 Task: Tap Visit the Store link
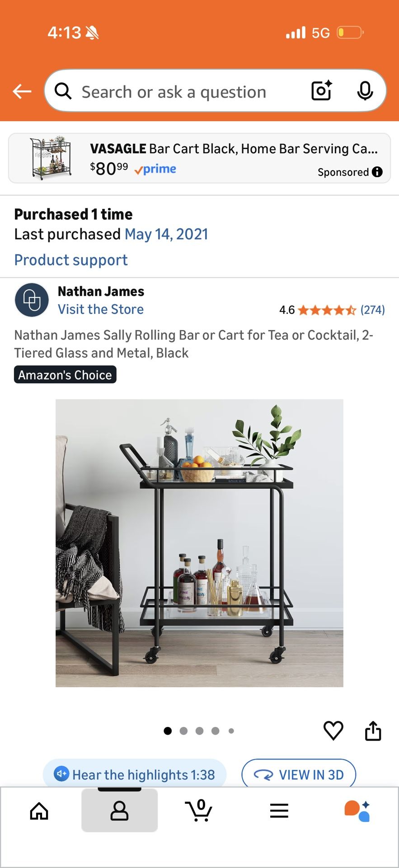(x=101, y=309)
